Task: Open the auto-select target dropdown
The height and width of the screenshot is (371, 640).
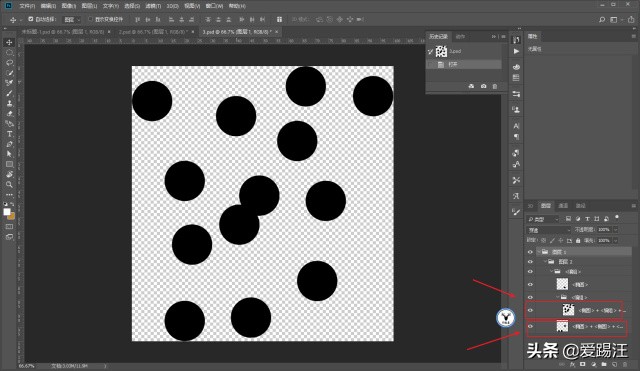Action: 72,20
